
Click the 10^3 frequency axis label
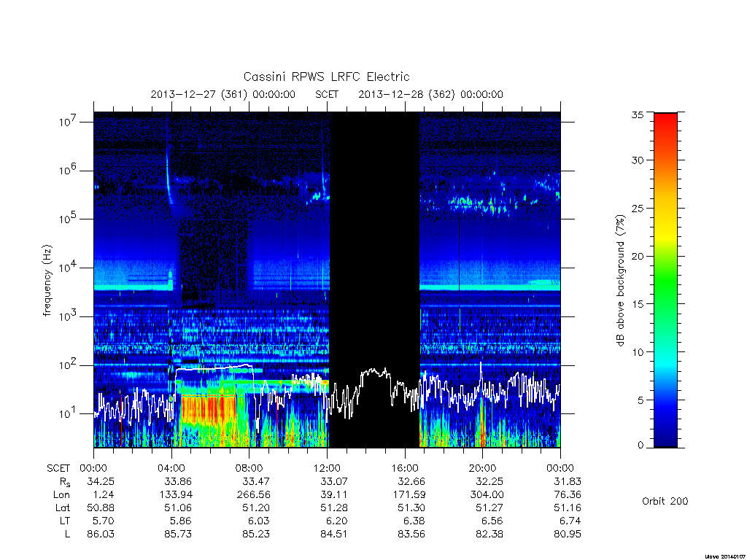68,316
